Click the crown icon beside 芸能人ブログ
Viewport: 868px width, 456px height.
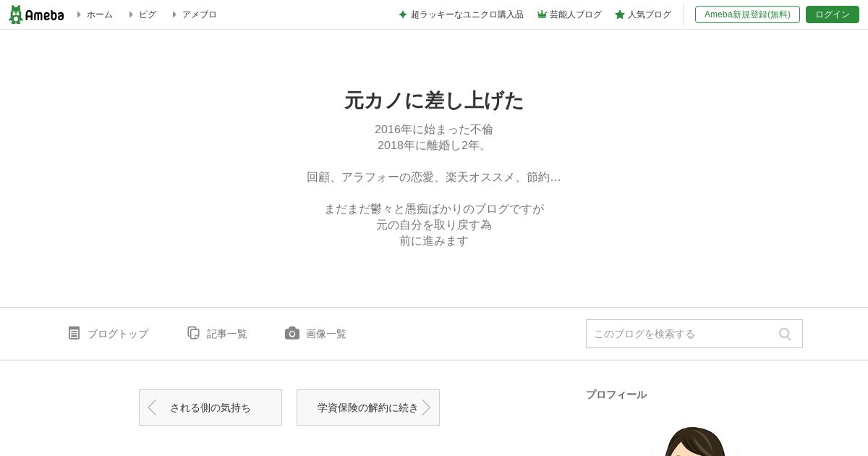(542, 14)
